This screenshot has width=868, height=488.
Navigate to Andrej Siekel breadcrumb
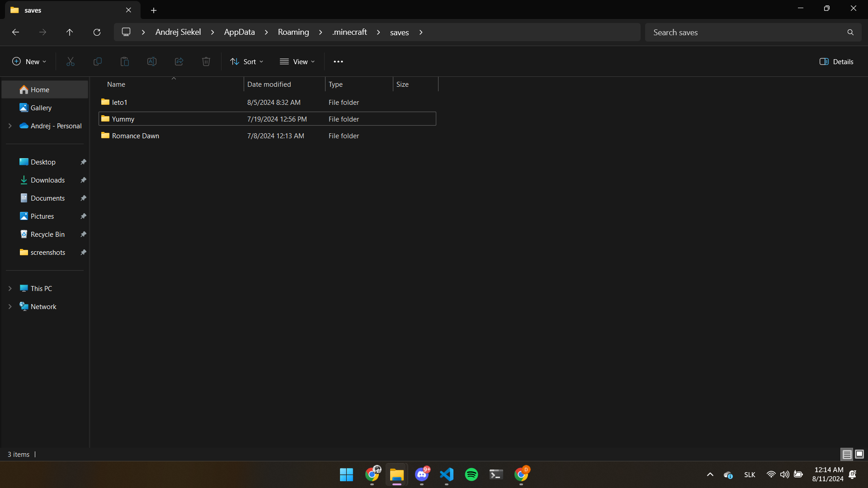[x=178, y=32]
